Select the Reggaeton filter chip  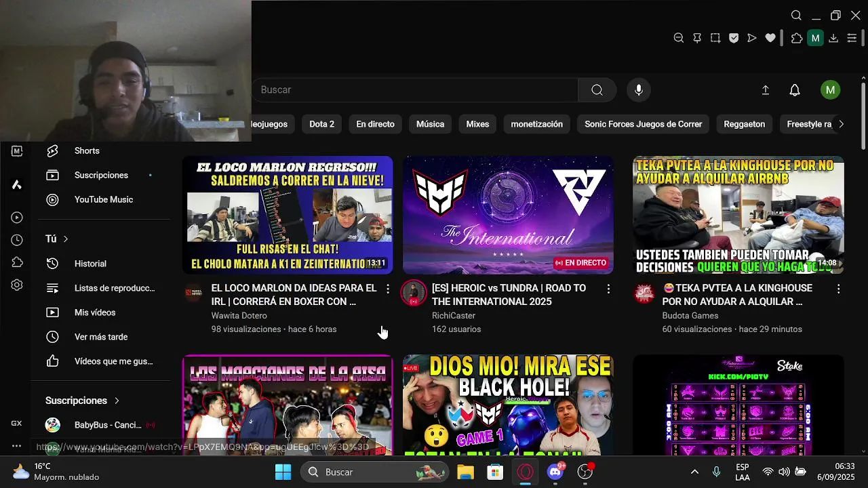pos(744,124)
